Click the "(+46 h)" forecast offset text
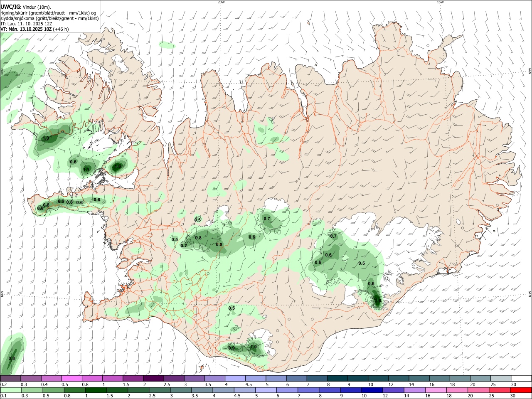Screen dimensions: 532x399 tap(61, 29)
